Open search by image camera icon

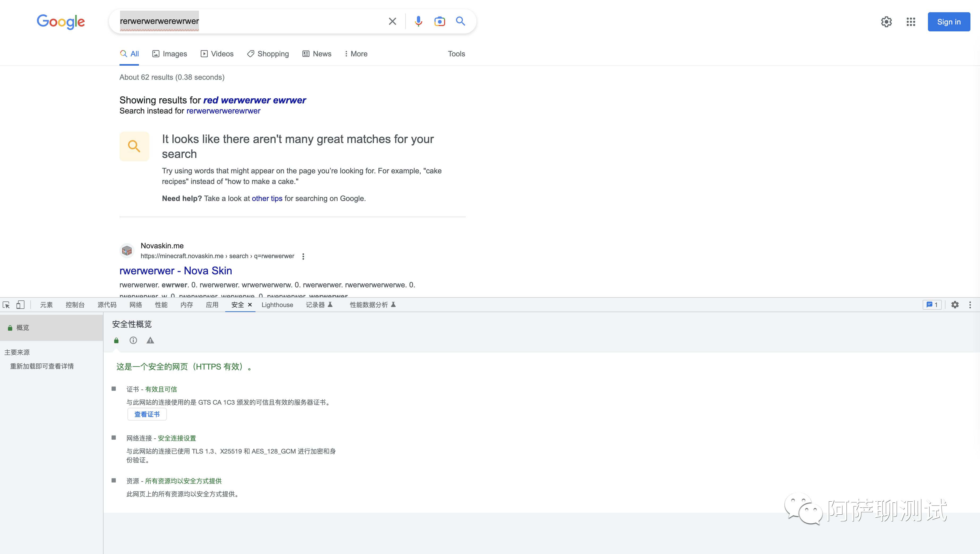coord(439,21)
